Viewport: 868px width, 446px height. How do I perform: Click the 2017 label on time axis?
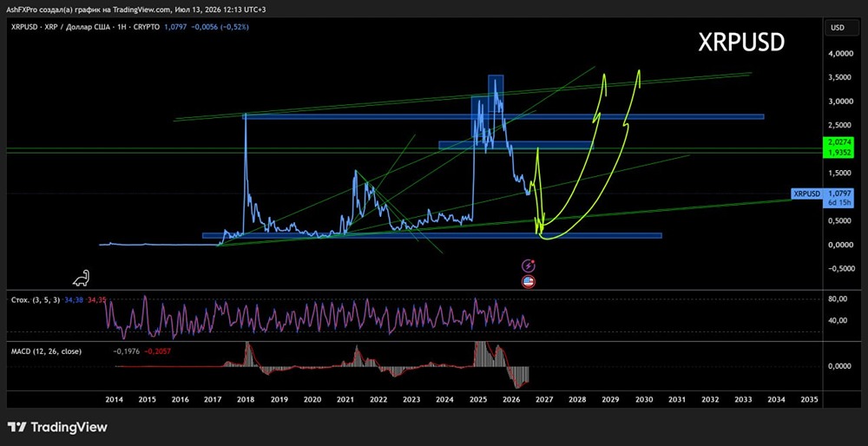[x=214, y=399]
